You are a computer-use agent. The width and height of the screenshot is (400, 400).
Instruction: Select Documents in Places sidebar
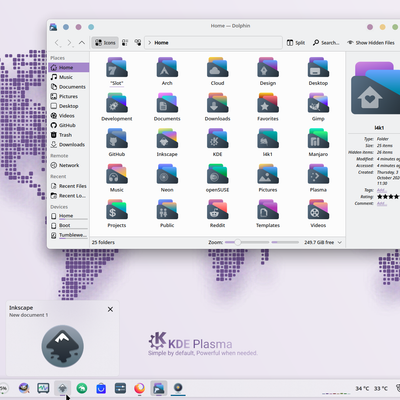tap(69, 87)
